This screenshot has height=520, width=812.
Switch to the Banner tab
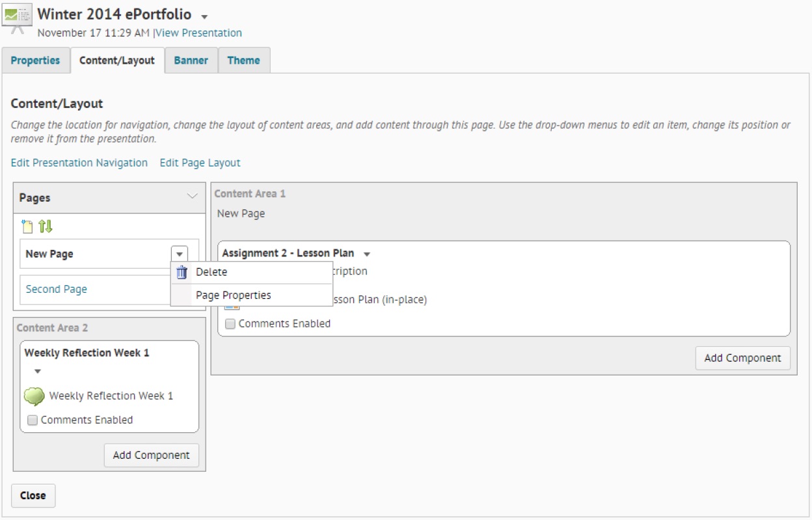191,61
